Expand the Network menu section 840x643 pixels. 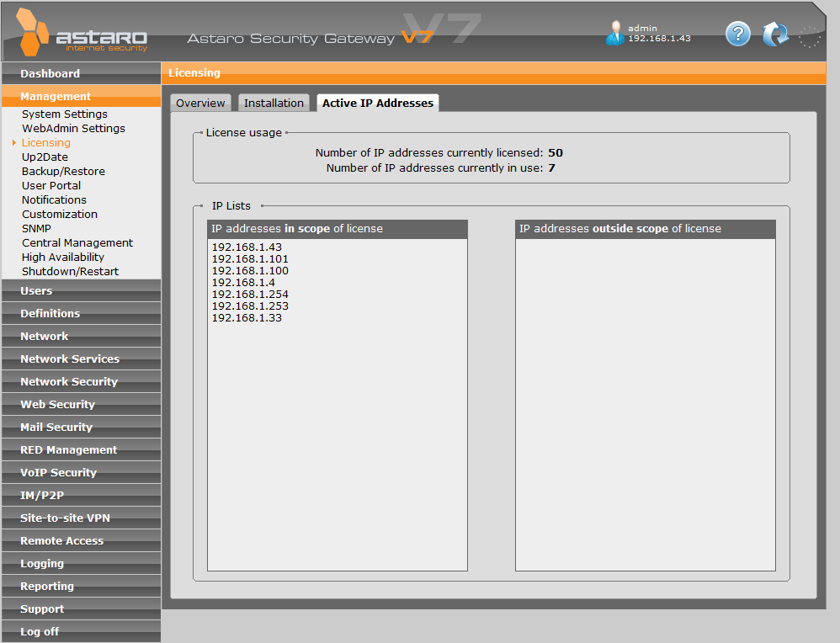pos(82,337)
